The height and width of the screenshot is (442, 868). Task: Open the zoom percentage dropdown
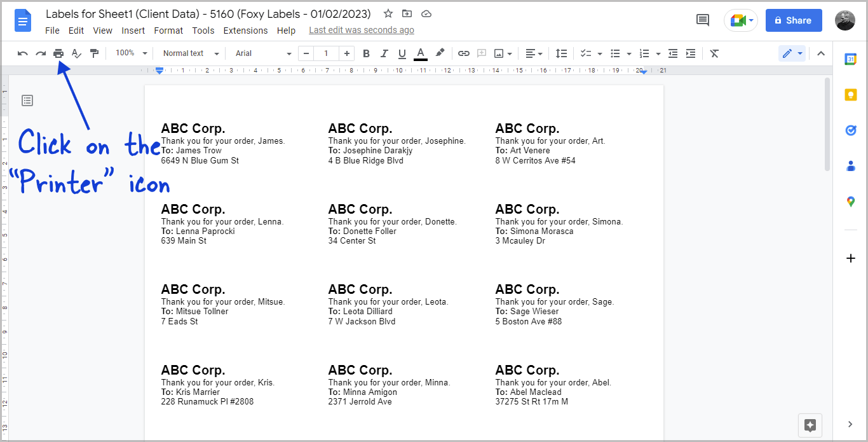pos(130,53)
